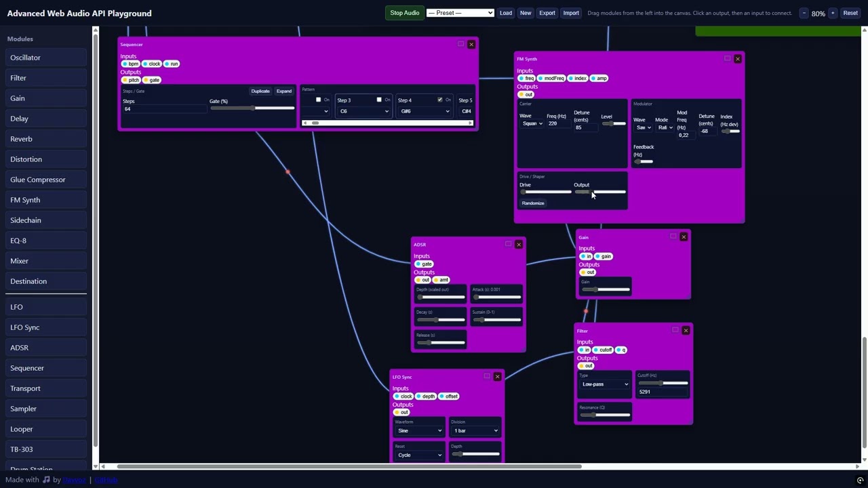Image resolution: width=868 pixels, height=488 pixels.
Task: Adjust the FM Synth Drive slider
Action: tap(545, 192)
